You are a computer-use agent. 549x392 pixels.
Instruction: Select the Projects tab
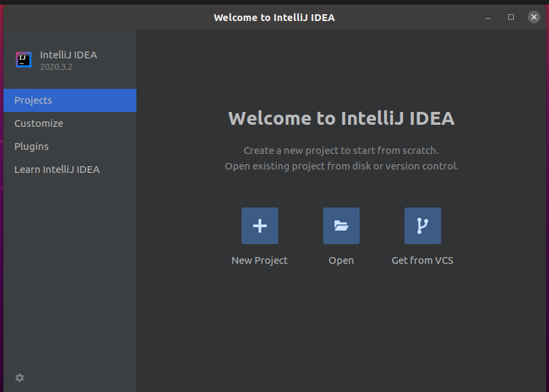[70, 100]
